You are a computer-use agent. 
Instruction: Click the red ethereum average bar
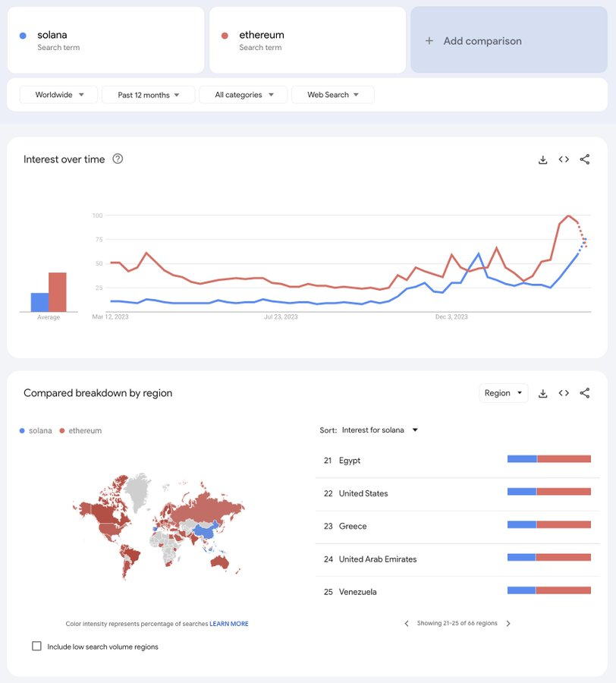point(58,292)
